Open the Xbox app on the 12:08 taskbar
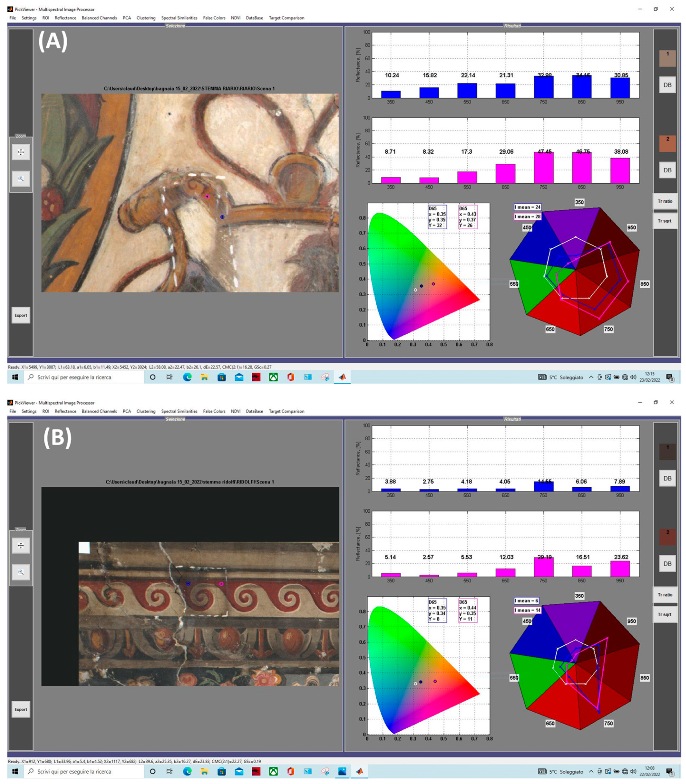Image resolution: width=686 pixels, height=784 pixels. 273,771
